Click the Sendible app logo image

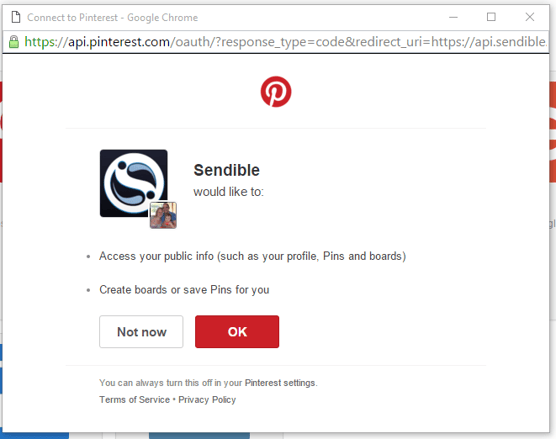134,183
